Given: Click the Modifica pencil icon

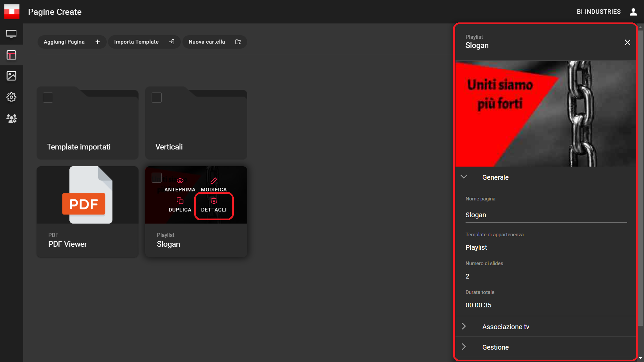Looking at the screenshot, I should [214, 181].
